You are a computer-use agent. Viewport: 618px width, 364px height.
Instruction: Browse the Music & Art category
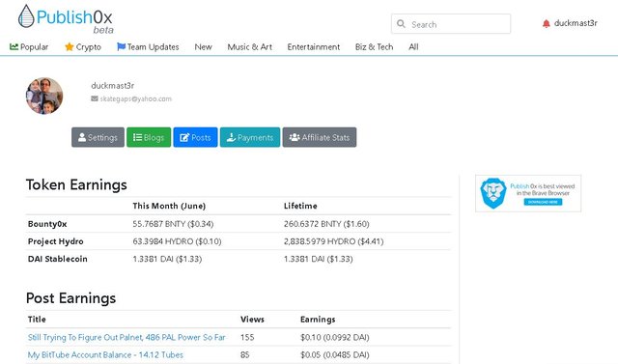click(x=249, y=47)
